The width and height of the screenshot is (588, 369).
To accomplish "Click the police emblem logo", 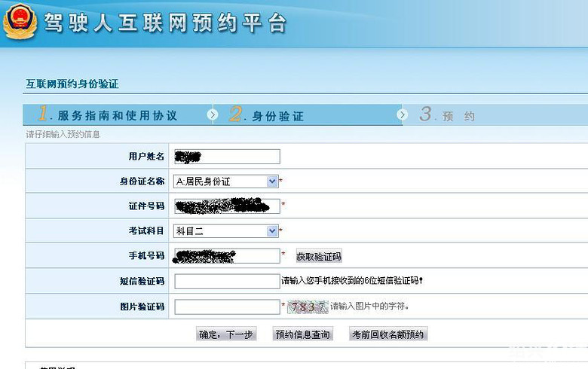I will (x=20, y=21).
